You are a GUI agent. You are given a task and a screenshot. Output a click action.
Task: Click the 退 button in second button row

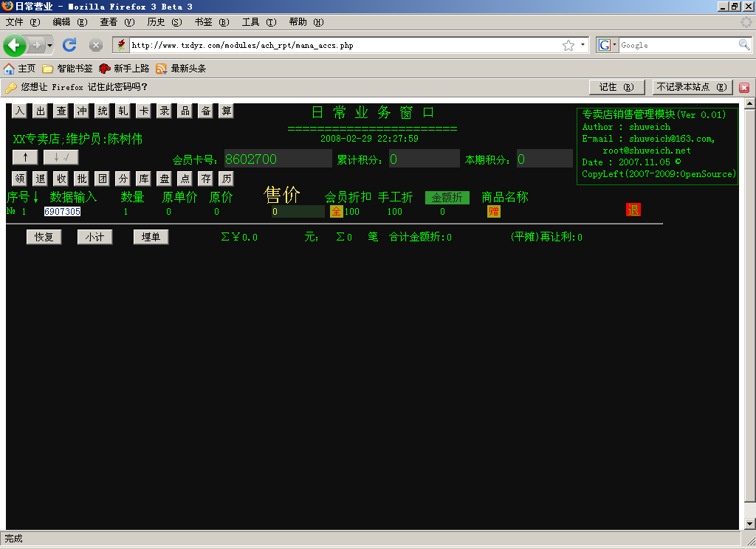[x=41, y=179]
